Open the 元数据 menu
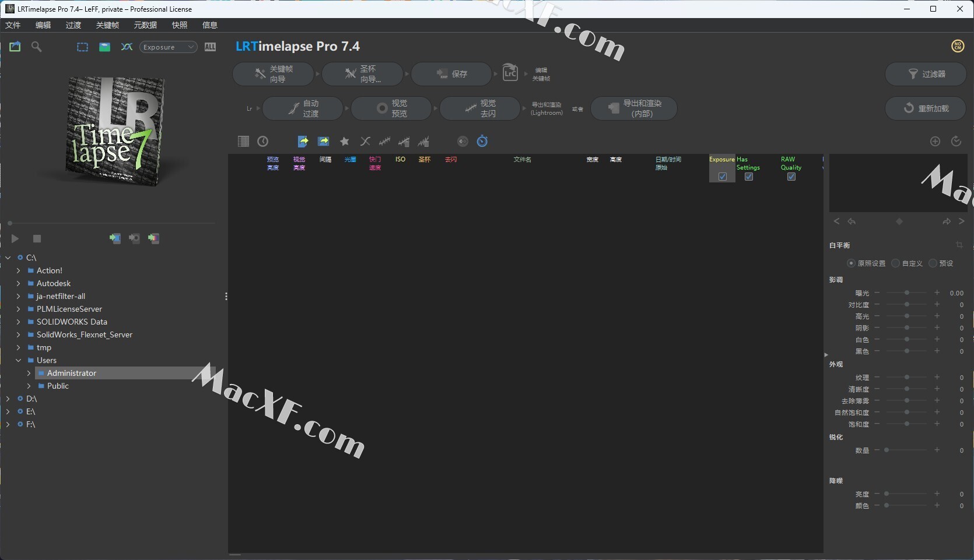Viewport: 974px width, 560px height. tap(145, 25)
